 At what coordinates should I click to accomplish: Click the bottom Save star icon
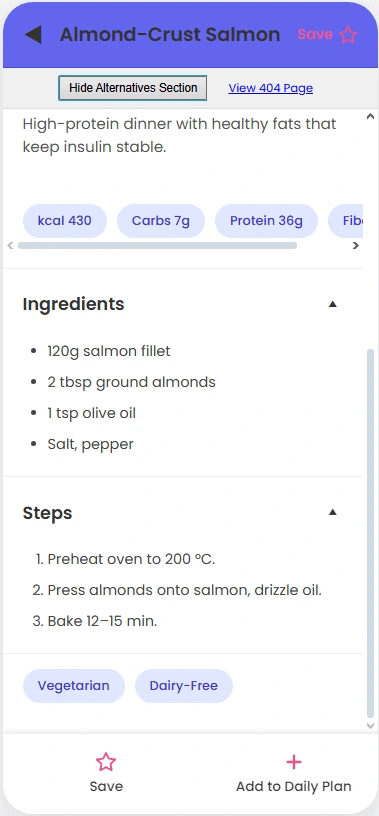106,762
